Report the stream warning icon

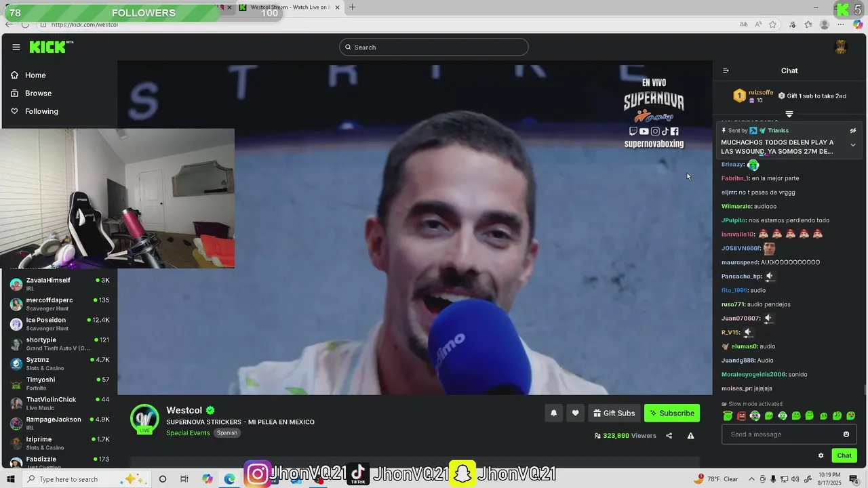[690, 436]
